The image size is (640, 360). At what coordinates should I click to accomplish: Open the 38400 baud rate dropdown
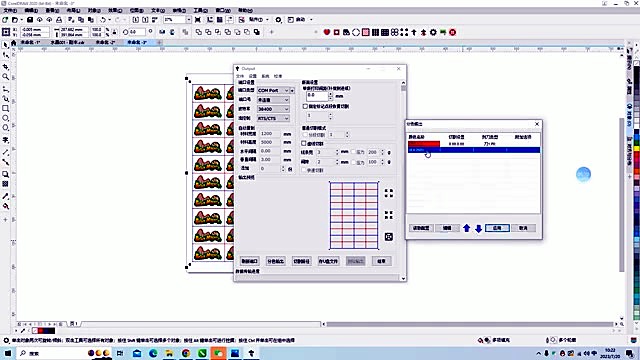pyautogui.click(x=273, y=109)
